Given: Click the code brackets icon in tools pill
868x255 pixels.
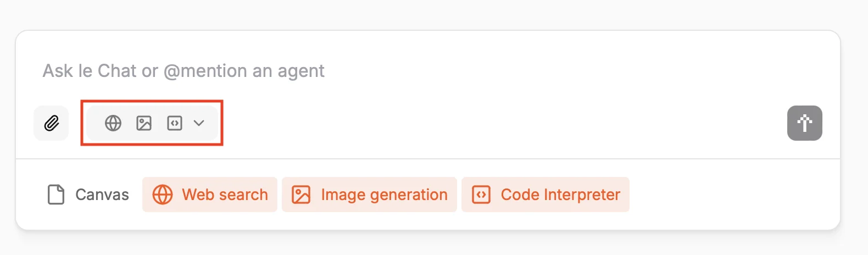Looking at the screenshot, I should pyautogui.click(x=175, y=123).
